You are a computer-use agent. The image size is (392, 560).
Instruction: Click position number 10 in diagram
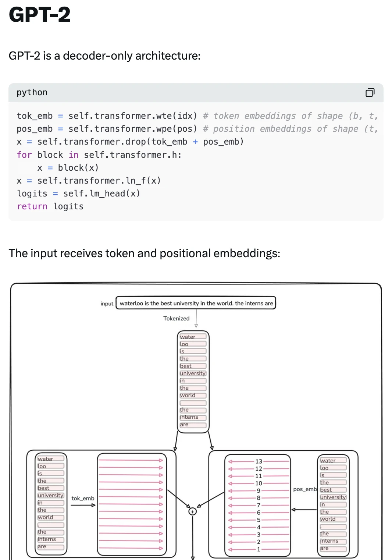click(x=259, y=483)
